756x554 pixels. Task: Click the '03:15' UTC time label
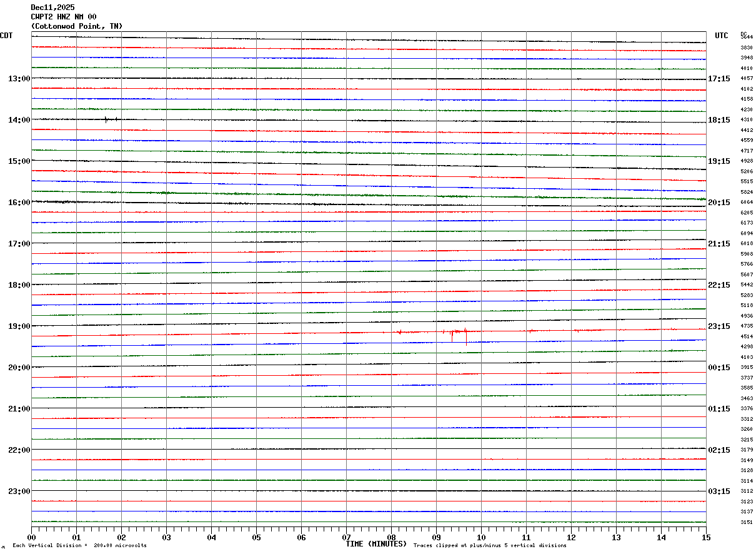719,491
